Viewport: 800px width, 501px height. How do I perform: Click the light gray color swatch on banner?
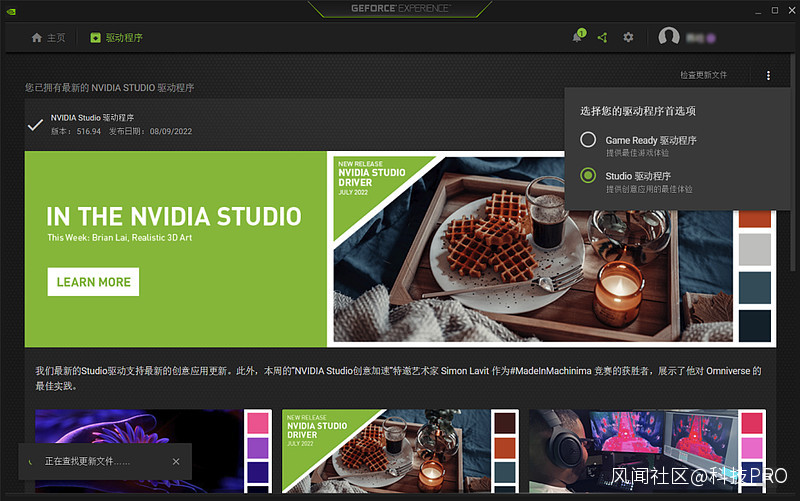[755, 249]
